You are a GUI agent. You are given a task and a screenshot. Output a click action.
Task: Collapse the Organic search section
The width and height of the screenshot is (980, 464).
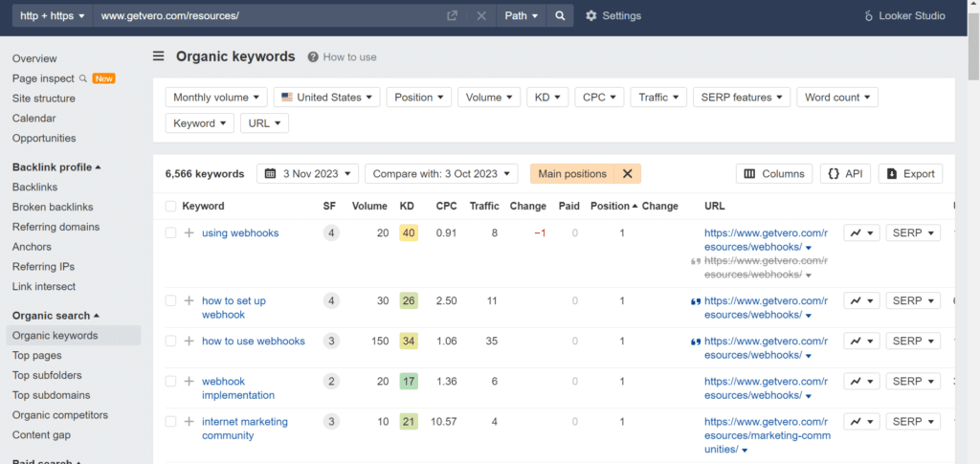pyautogui.click(x=56, y=316)
